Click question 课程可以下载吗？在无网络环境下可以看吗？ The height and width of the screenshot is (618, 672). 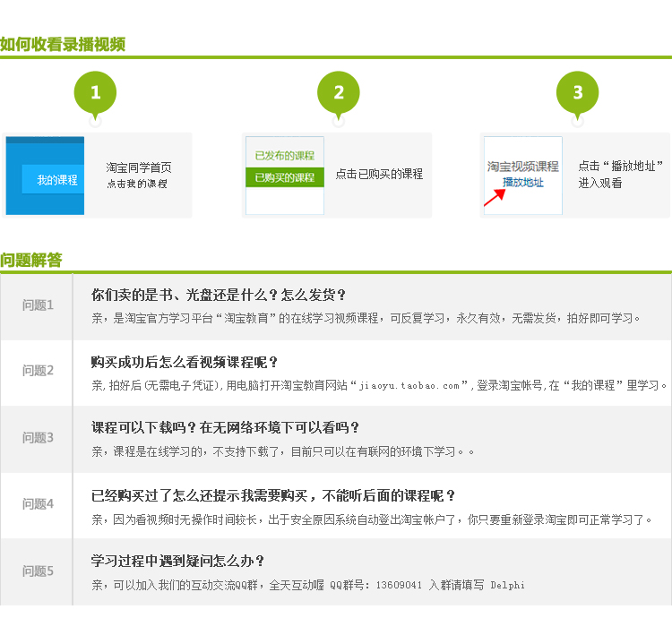225,427
